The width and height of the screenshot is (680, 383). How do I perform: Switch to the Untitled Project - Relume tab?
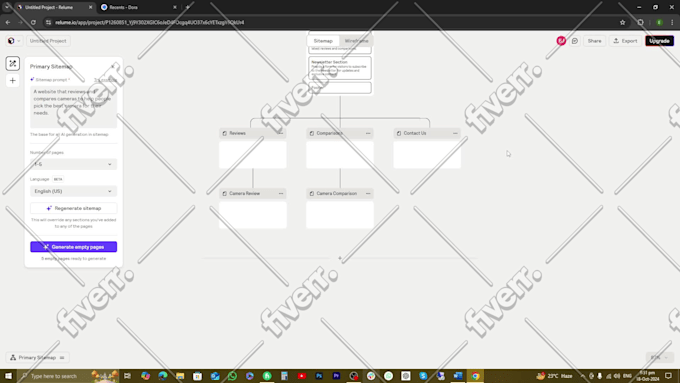[x=54, y=7]
